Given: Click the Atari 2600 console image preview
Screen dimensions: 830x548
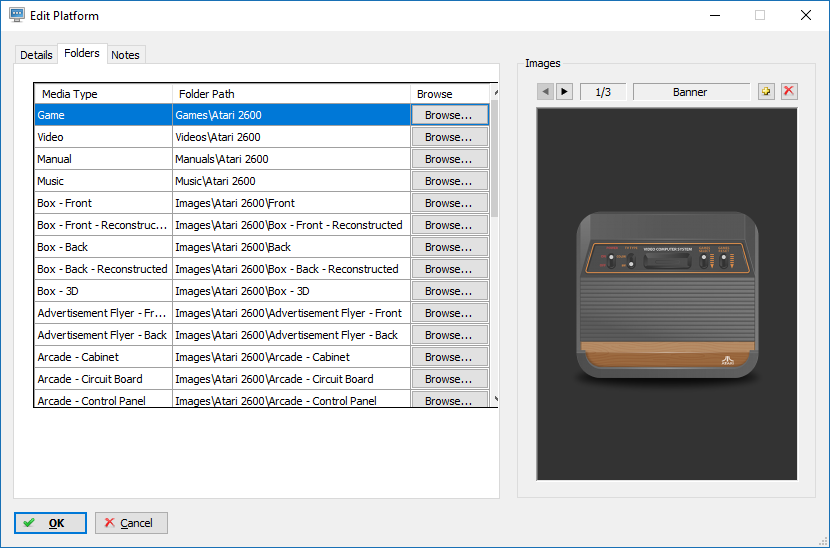Looking at the screenshot, I should (667, 294).
